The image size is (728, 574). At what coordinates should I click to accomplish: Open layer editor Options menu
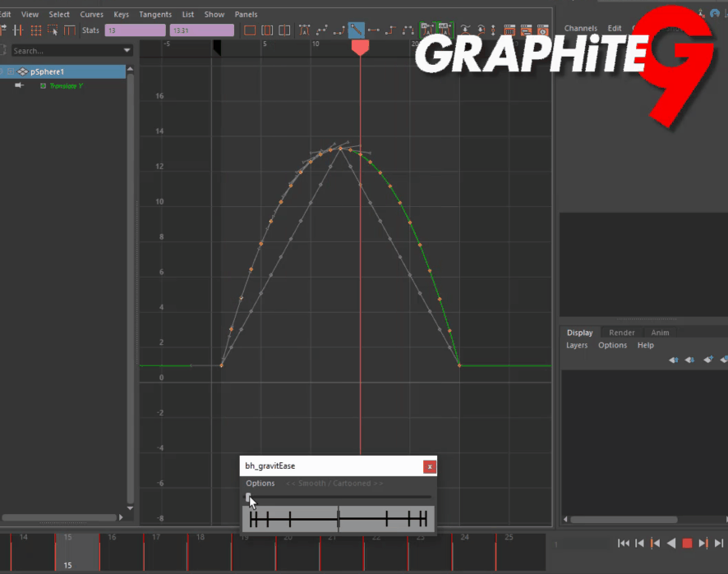pyautogui.click(x=612, y=345)
